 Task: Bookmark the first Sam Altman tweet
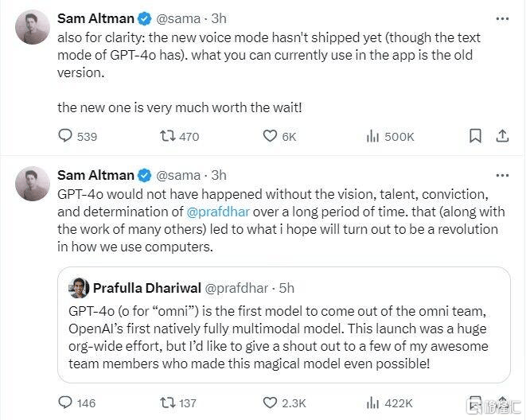pyautogui.click(x=475, y=136)
